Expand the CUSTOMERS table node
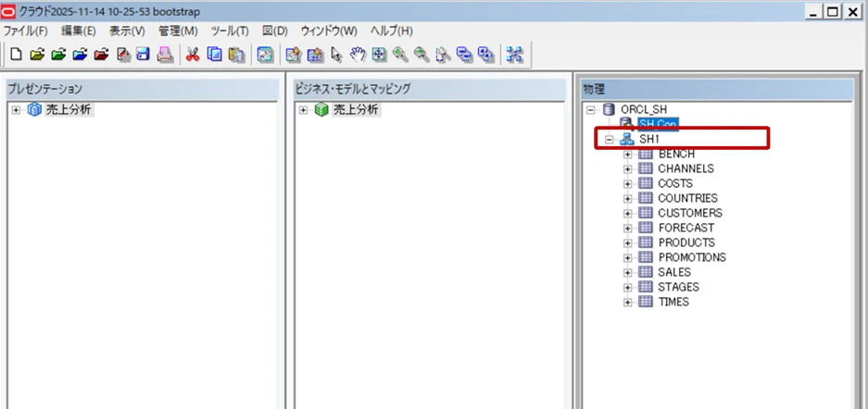Viewport: 868px width, 409px height. (628, 214)
